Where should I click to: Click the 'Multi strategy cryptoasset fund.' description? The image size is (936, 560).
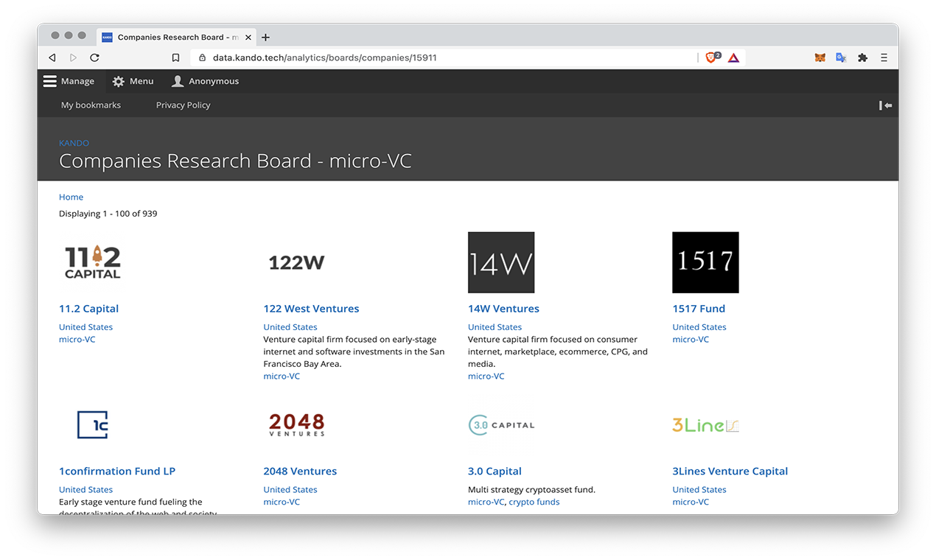(x=531, y=490)
